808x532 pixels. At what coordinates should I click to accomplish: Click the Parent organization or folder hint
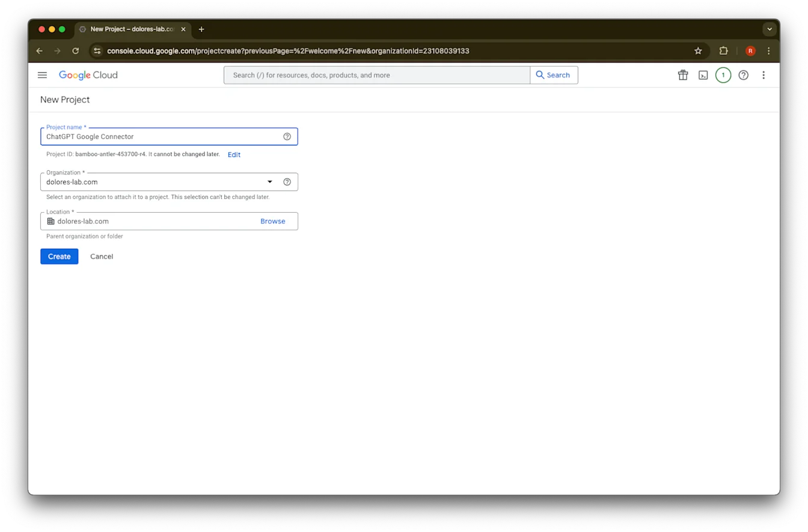tap(85, 236)
